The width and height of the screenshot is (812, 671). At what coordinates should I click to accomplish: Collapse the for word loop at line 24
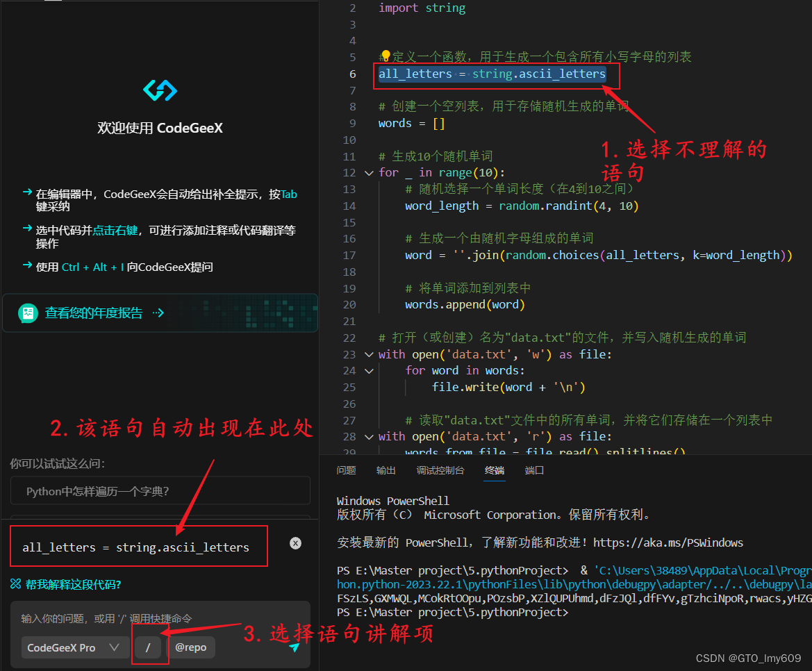(369, 371)
